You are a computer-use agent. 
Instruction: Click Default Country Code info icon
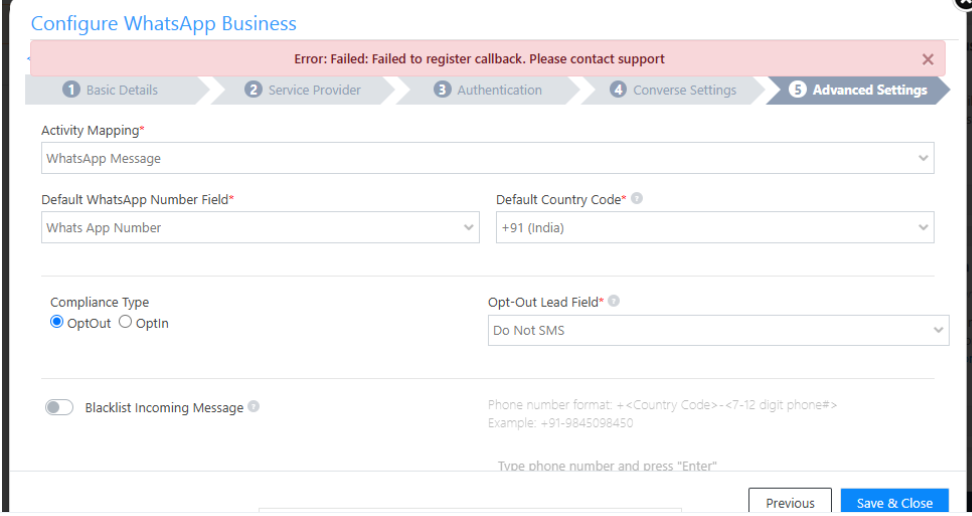pos(637,199)
